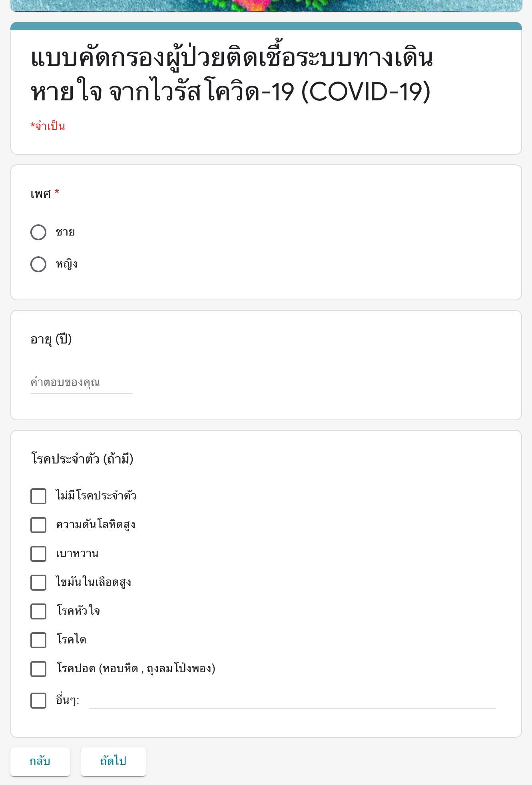Enable ไขมันในเลือดสูง checkbox
532x785 pixels.
tap(38, 583)
